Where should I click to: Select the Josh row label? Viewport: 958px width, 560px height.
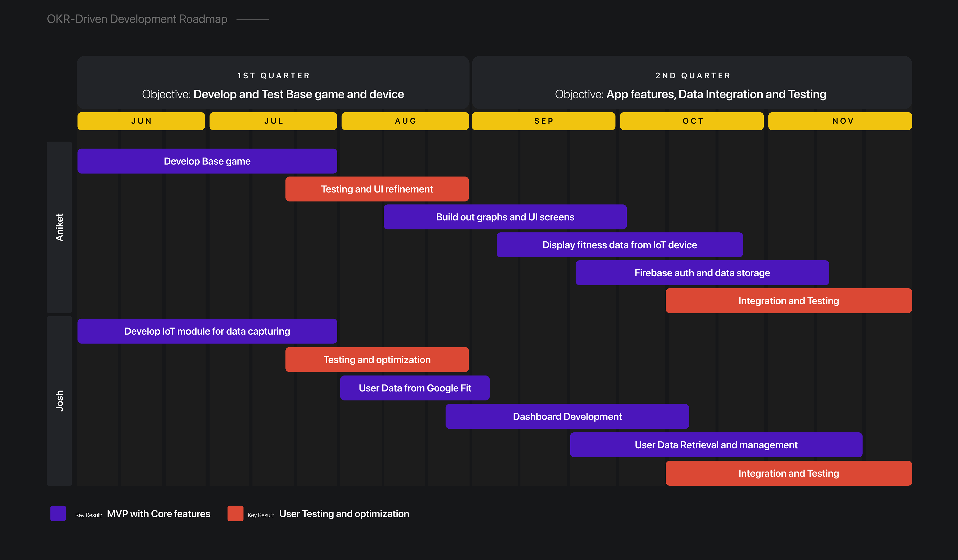(x=59, y=400)
